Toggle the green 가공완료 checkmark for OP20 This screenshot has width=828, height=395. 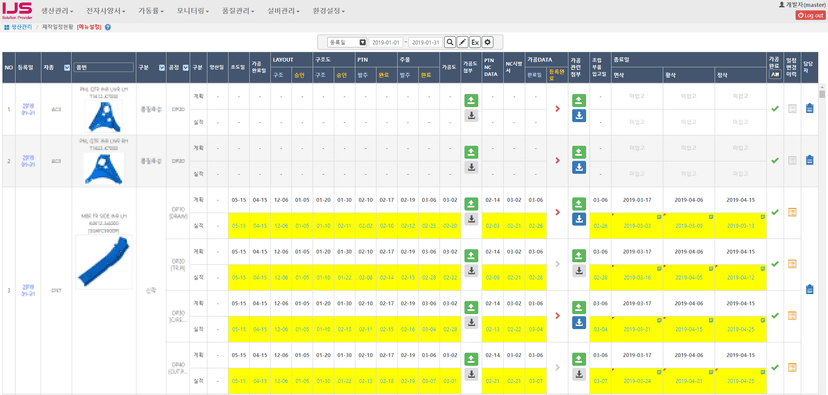[x=775, y=264]
